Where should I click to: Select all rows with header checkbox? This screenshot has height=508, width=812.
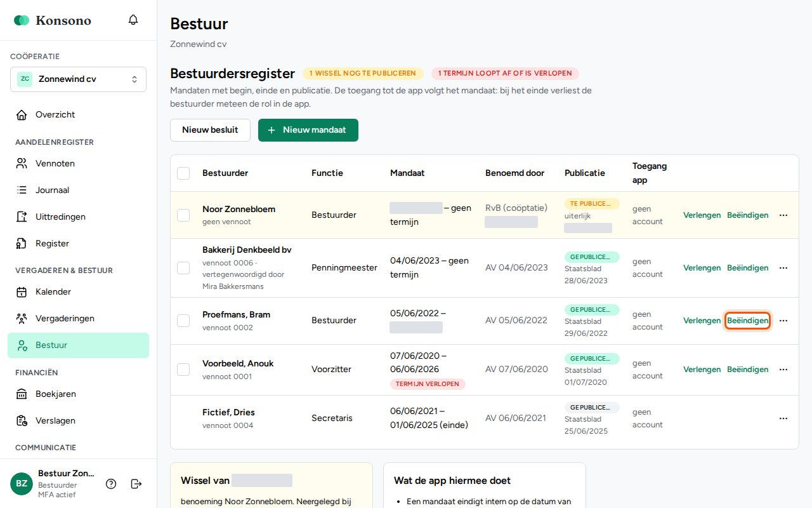point(183,173)
